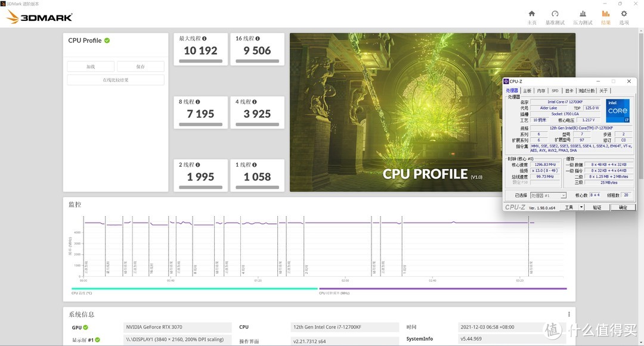Click the purple CPU 时钟频率 legend bar
This screenshot has width=644, height=346.
442,289
